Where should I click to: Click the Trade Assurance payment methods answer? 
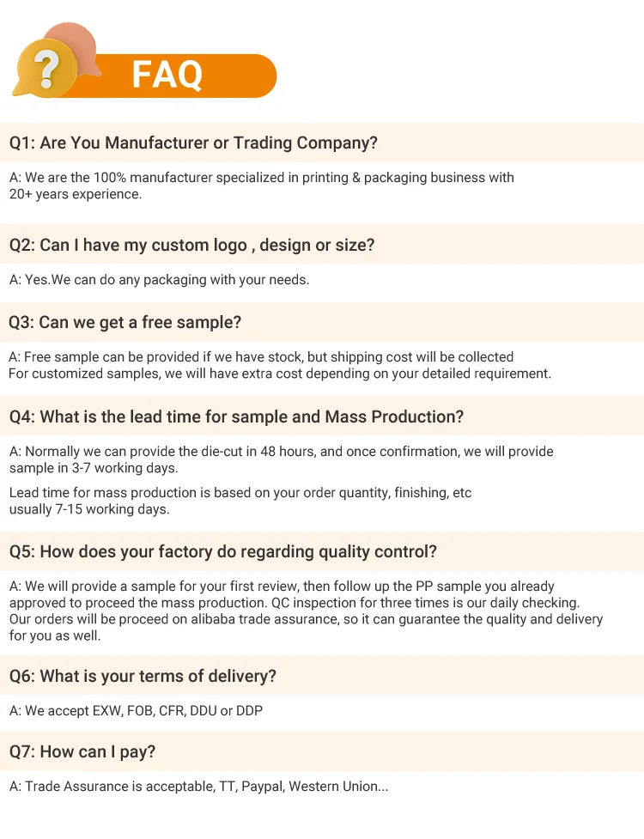[199, 787]
